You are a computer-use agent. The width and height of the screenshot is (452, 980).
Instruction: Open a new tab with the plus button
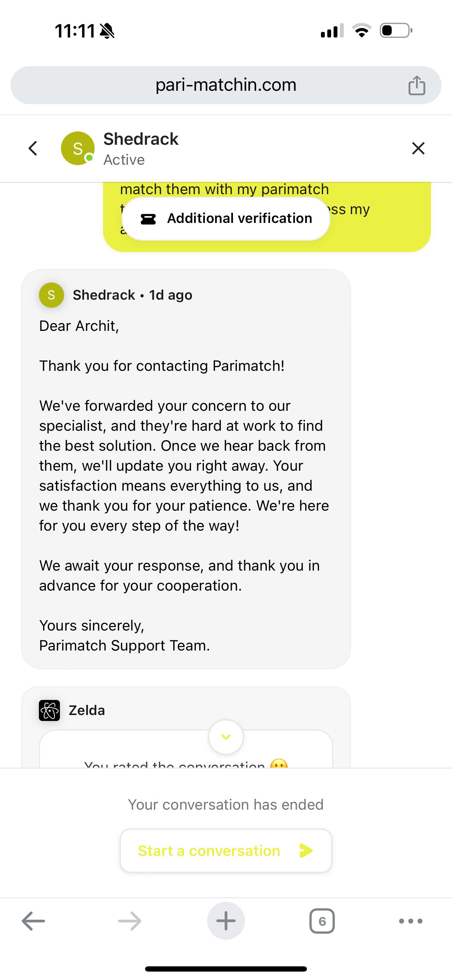click(x=226, y=921)
